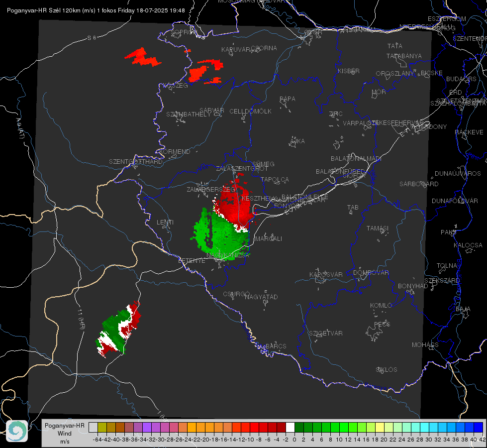487x448 pixels.
Task: Click the TATABANYA city label
Action: point(404,56)
